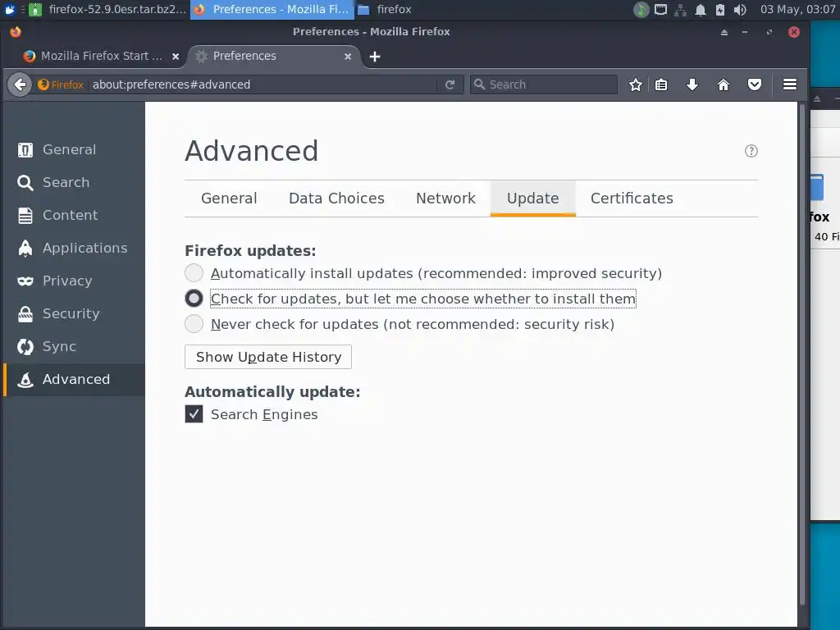Open the Privacy preferences category

(x=74, y=281)
